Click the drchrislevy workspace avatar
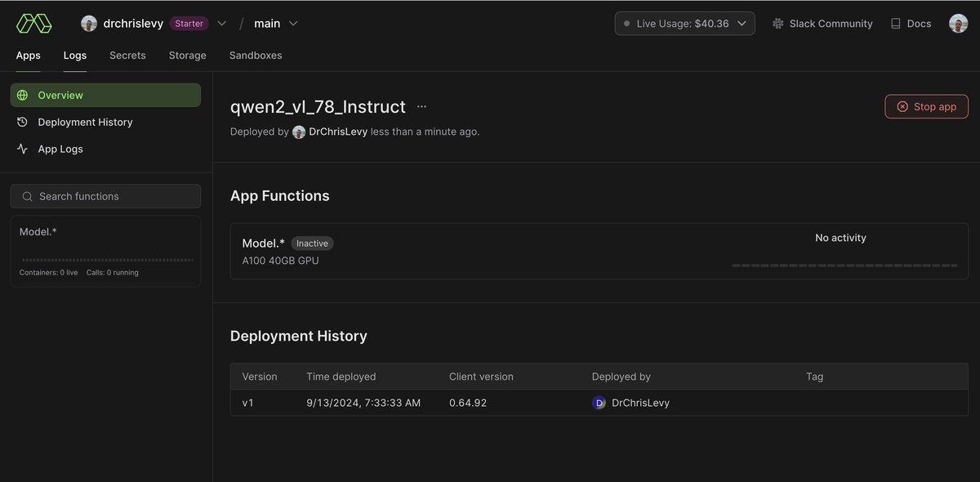Viewport: 980px width, 482px height. (x=89, y=24)
